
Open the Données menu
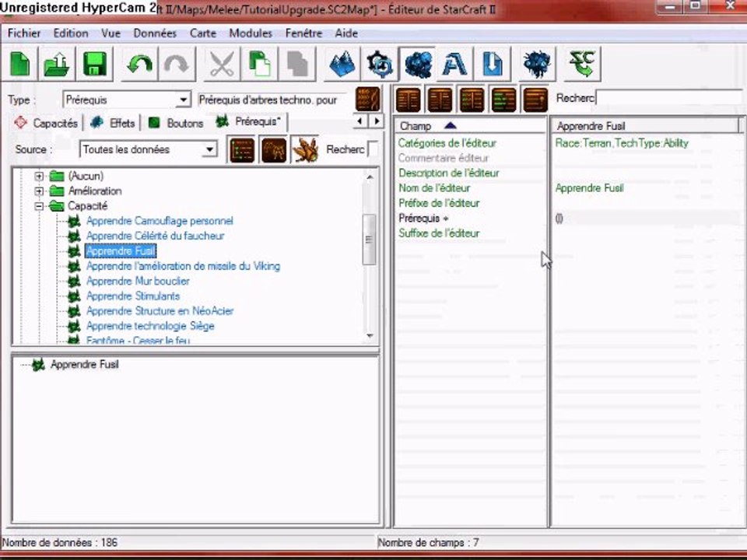pyautogui.click(x=155, y=33)
